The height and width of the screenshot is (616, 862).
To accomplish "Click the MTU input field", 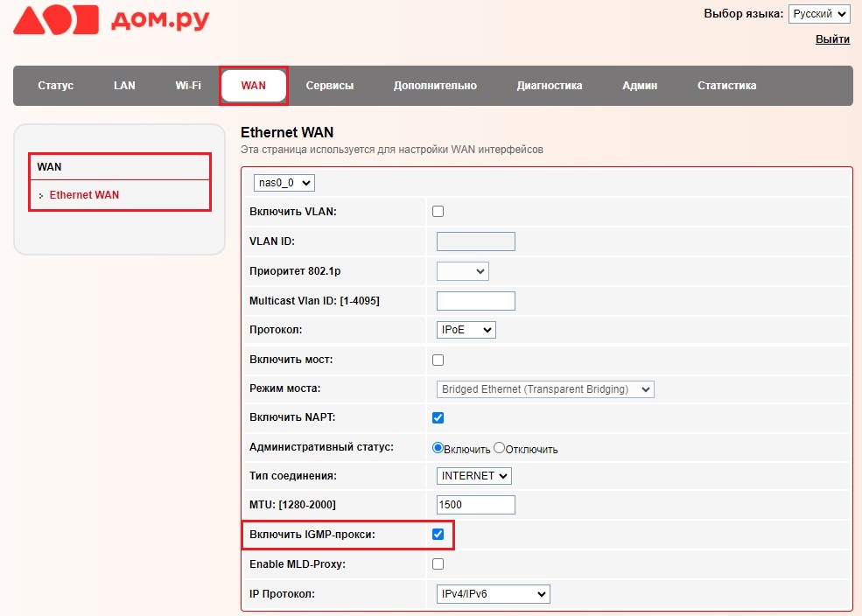I will click(475, 505).
